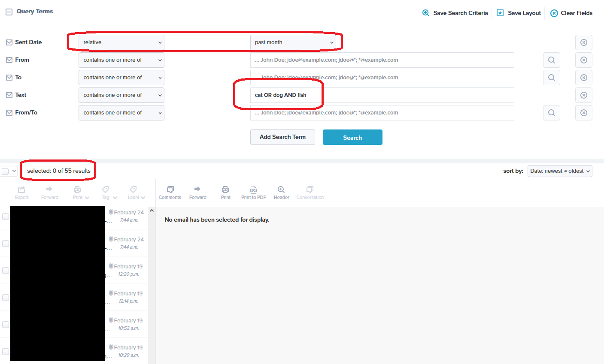The image size is (604, 364).
Task: Open Comments in the email viewer toolbar
Action: point(170,190)
